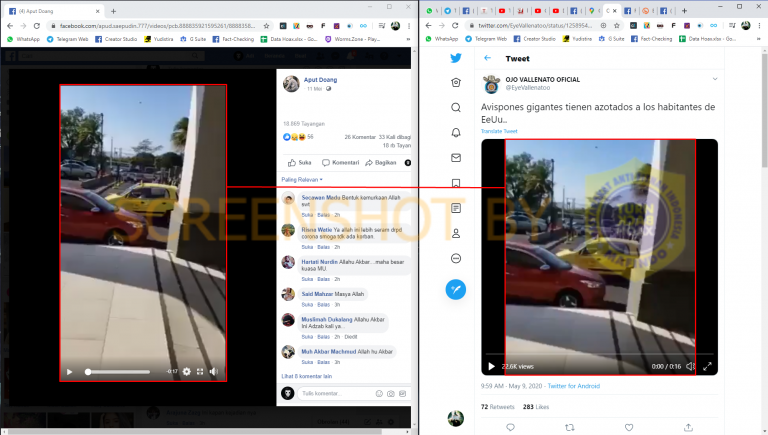The image size is (768, 435).
Task: Enter fullscreen on Facebook video
Action: [200, 372]
